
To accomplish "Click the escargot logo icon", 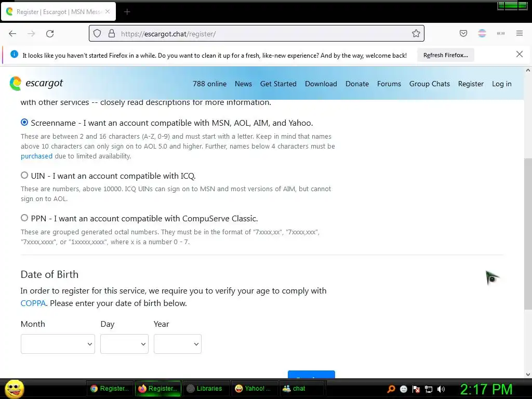I will tap(15, 84).
